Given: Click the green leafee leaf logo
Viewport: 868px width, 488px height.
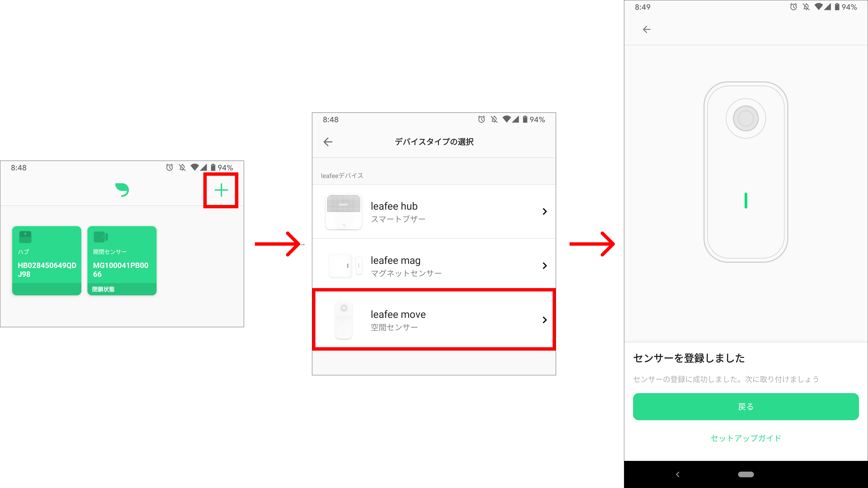Looking at the screenshot, I should pyautogui.click(x=122, y=190).
